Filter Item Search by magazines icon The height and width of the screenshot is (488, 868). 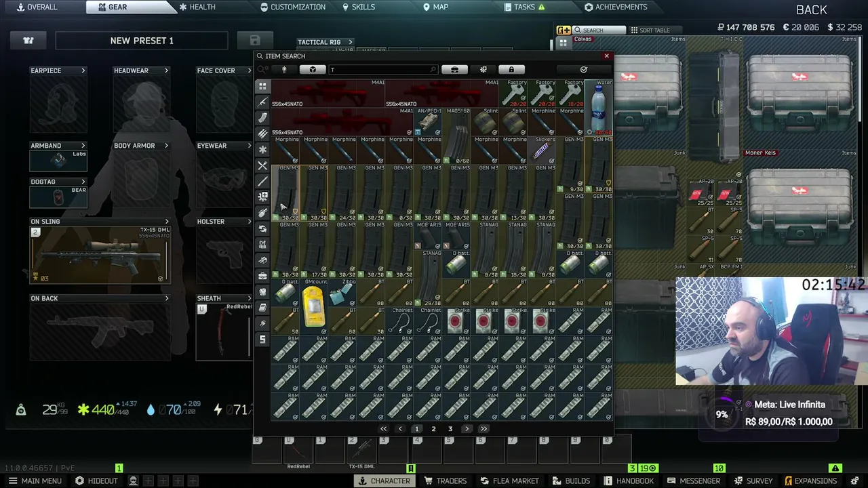coord(262,118)
